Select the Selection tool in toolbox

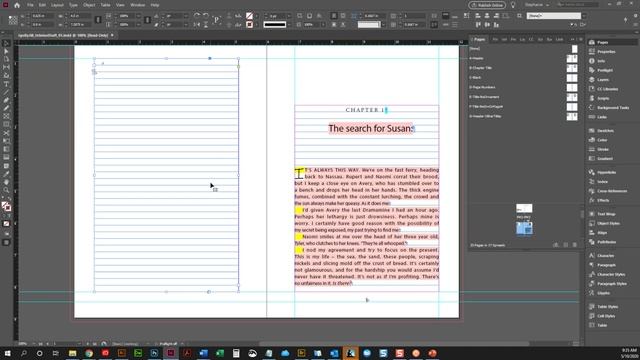click(x=6, y=43)
